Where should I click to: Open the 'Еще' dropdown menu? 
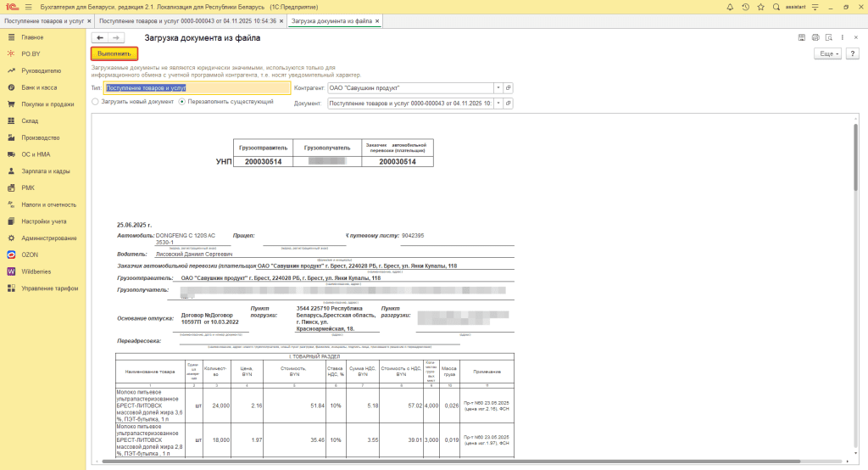tap(826, 53)
